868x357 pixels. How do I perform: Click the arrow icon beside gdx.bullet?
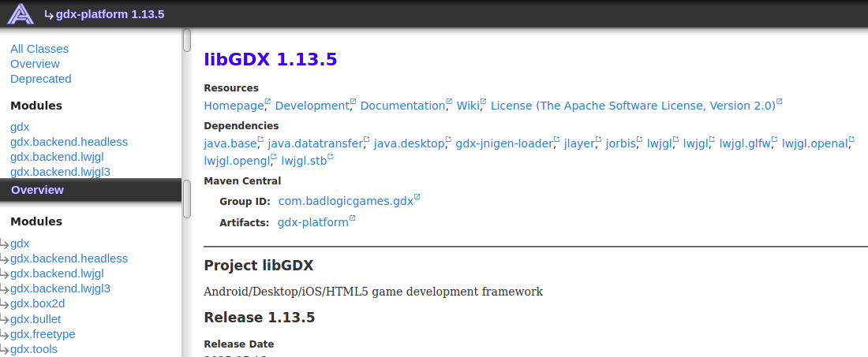pyautogui.click(x=5, y=321)
